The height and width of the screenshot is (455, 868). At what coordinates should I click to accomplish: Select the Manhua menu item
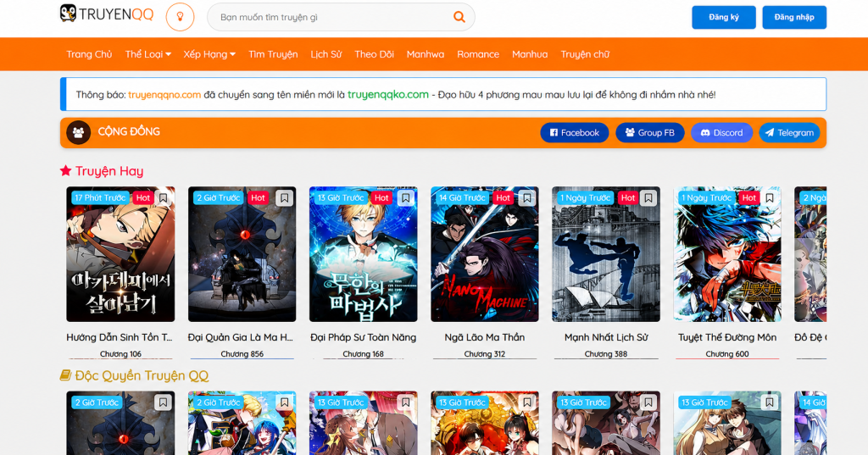click(x=530, y=54)
